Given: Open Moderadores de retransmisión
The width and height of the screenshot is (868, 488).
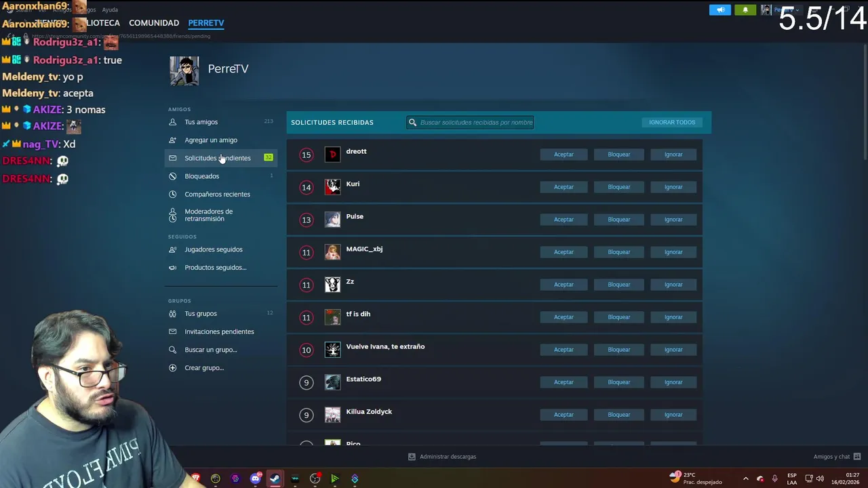Looking at the screenshot, I should pos(221,215).
